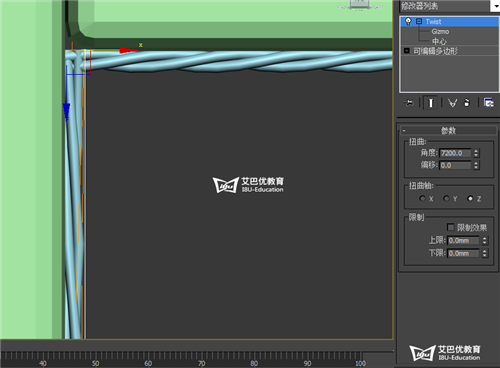Collapse the Twist modifier sub-objects
The height and width of the screenshot is (368, 500).
[419, 22]
